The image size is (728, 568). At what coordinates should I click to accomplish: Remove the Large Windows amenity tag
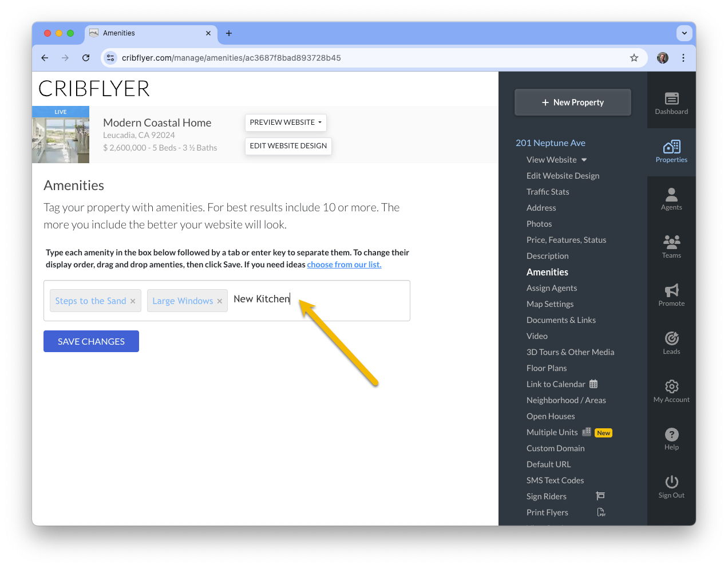[x=219, y=301]
